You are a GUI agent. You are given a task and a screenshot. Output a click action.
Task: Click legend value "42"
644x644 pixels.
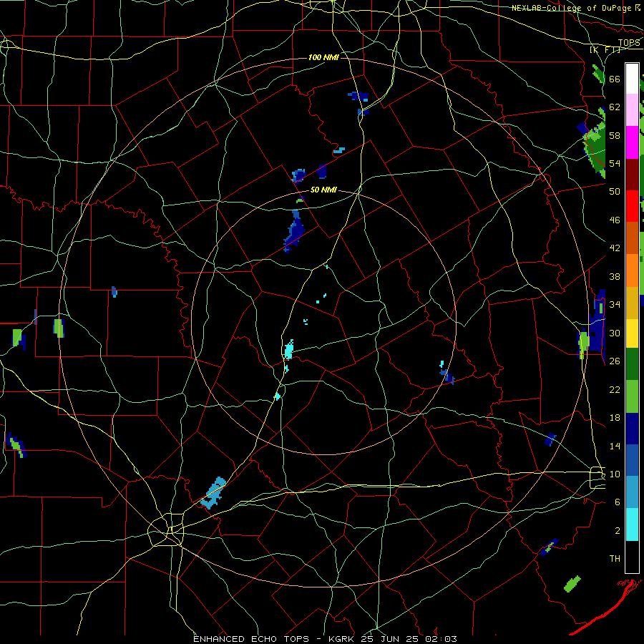(x=615, y=248)
